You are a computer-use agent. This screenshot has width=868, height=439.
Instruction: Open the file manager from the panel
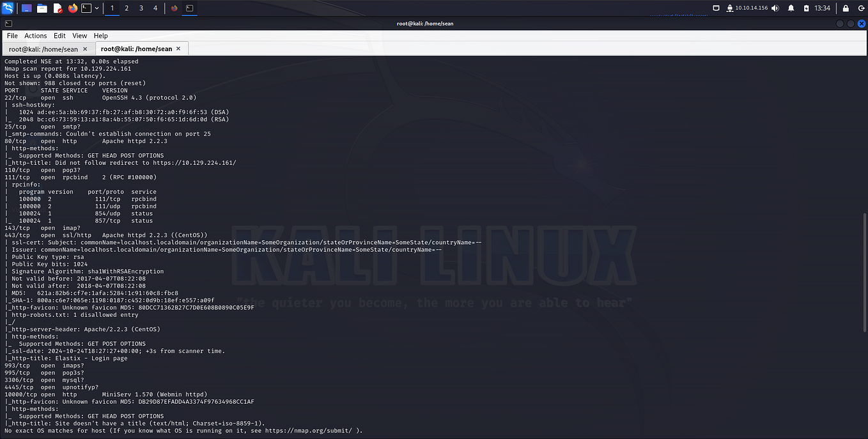click(x=43, y=8)
